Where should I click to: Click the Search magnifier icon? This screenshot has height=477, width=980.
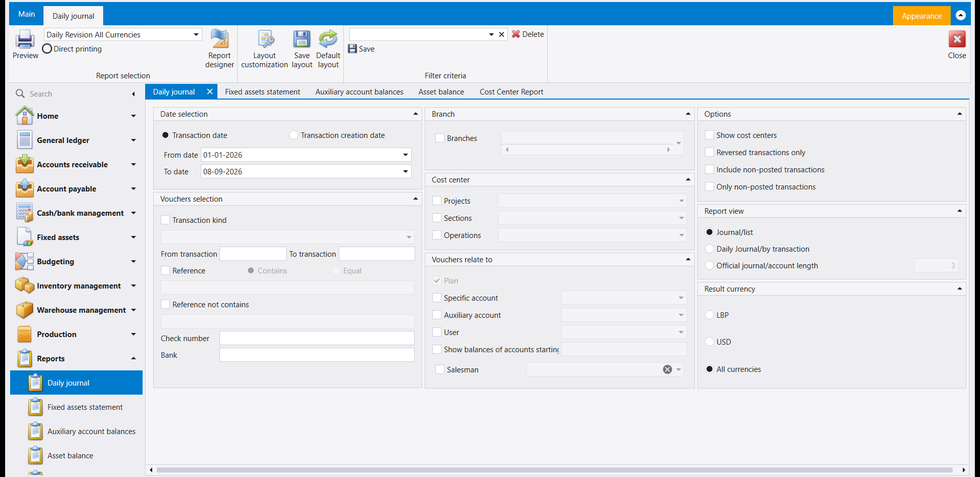pyautogui.click(x=20, y=93)
